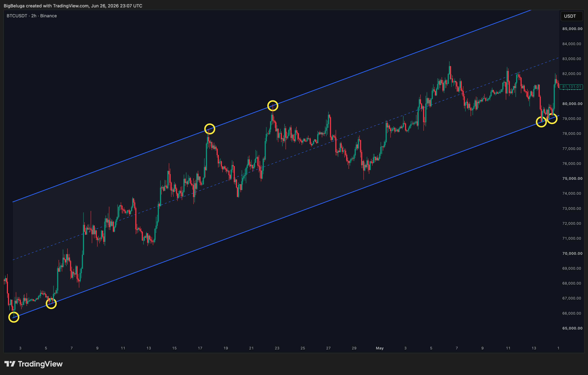Click the May label on time axis

[x=380, y=348]
